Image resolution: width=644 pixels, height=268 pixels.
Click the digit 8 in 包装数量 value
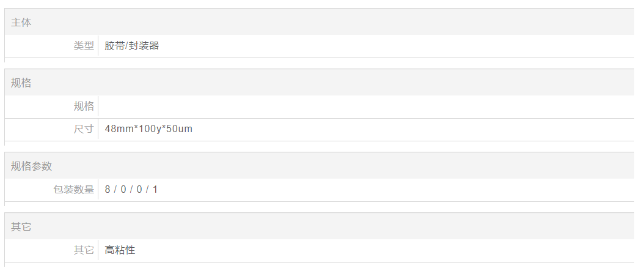click(x=108, y=190)
